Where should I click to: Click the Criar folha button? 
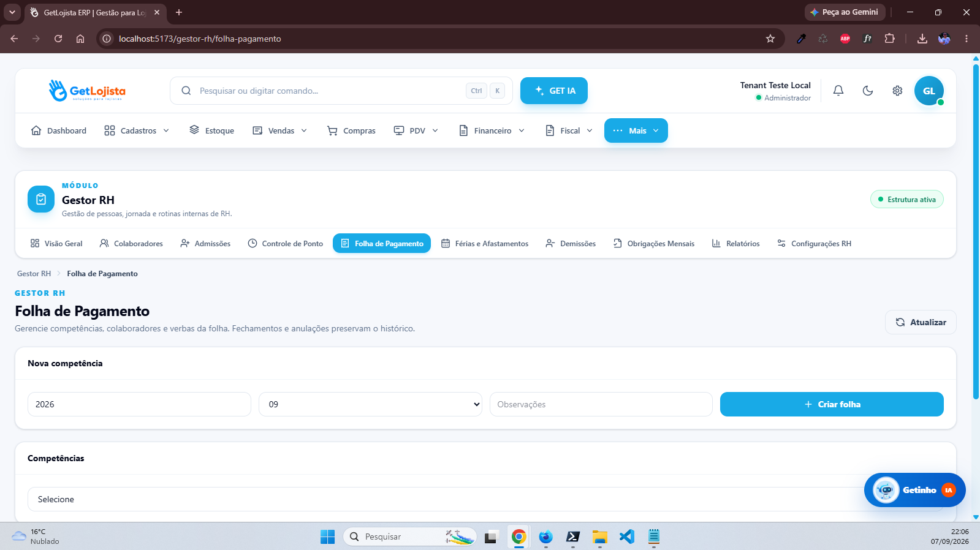[832, 404]
